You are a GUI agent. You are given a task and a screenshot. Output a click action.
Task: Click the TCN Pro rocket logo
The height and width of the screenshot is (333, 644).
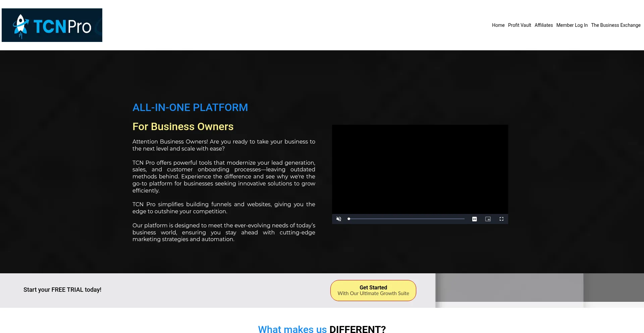[52, 25]
